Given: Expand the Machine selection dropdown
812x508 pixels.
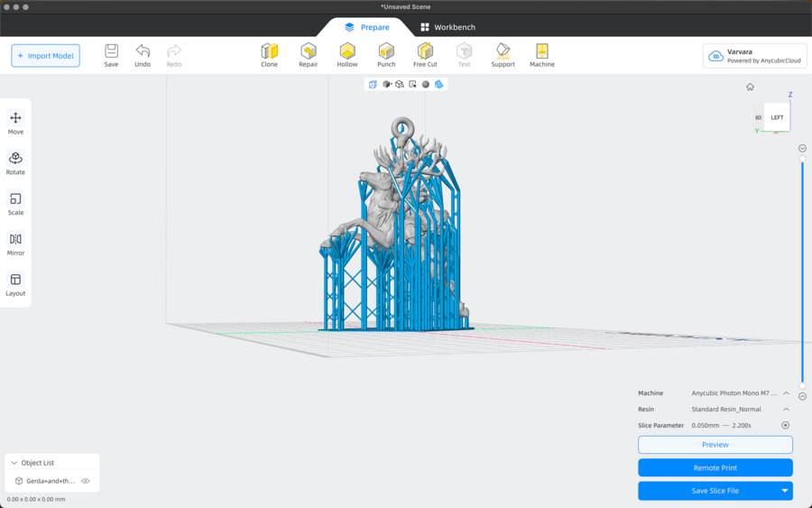Looking at the screenshot, I should (x=786, y=393).
